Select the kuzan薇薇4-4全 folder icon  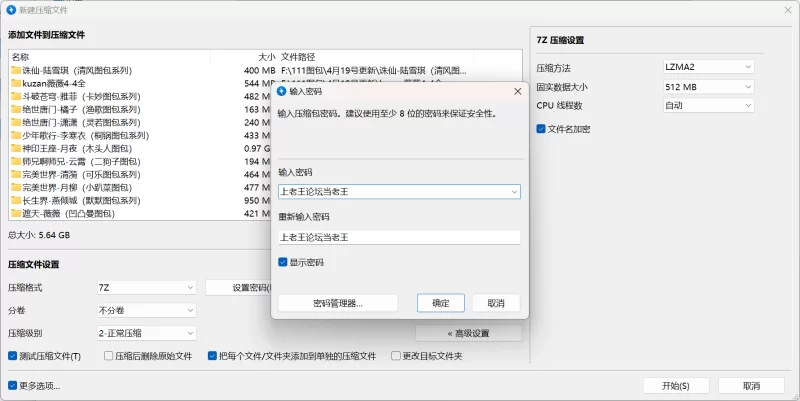(16, 84)
